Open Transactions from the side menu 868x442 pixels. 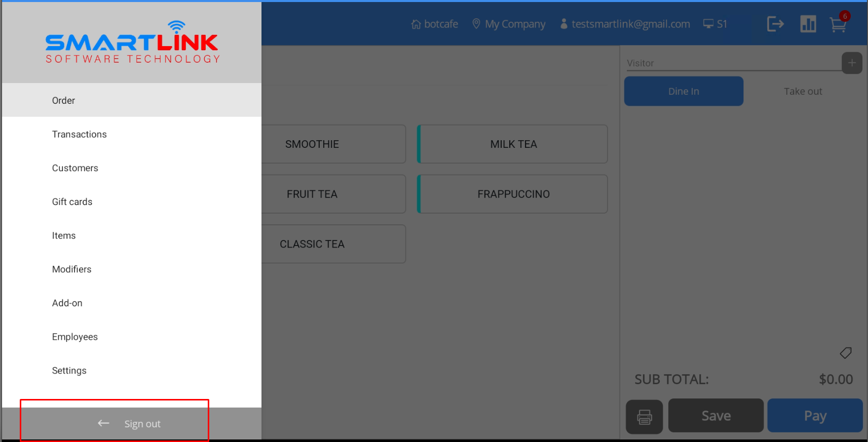pos(80,134)
